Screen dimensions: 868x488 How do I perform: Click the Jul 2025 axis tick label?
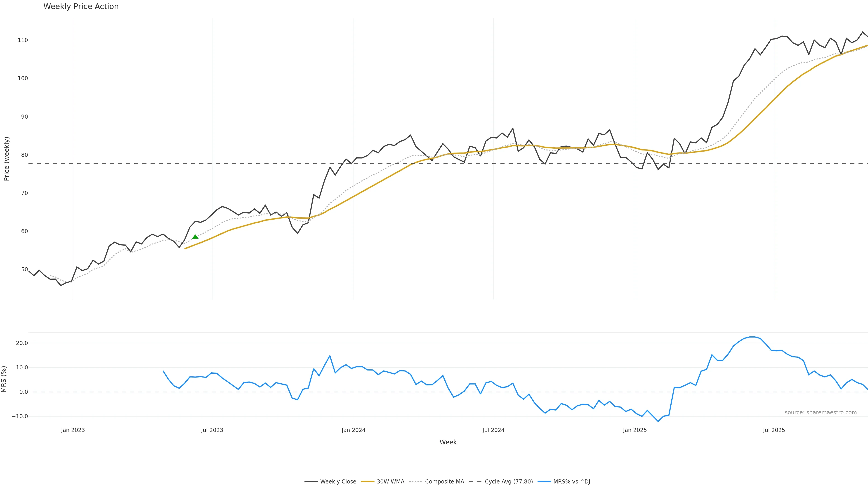tap(774, 430)
